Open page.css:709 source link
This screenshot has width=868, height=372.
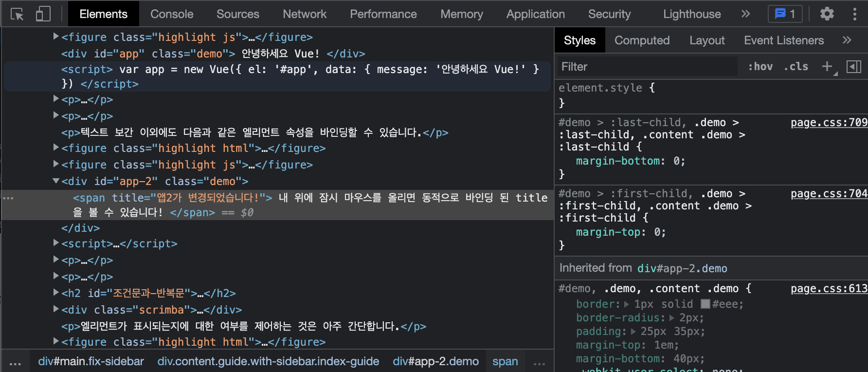[x=829, y=122]
